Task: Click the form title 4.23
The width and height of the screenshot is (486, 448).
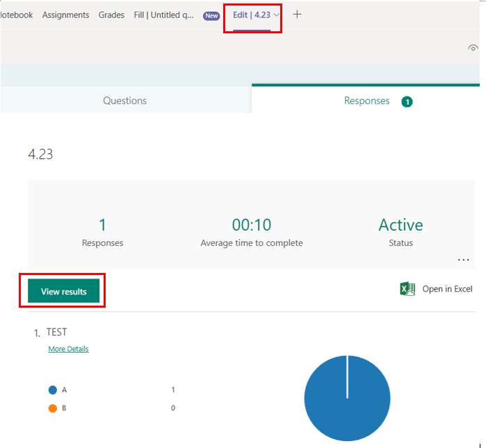Action: [x=40, y=154]
